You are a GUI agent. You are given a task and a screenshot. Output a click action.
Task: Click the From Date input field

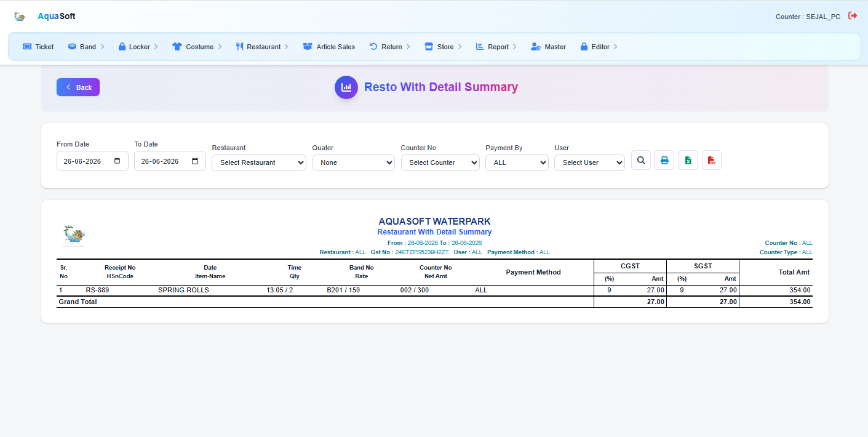click(x=92, y=161)
